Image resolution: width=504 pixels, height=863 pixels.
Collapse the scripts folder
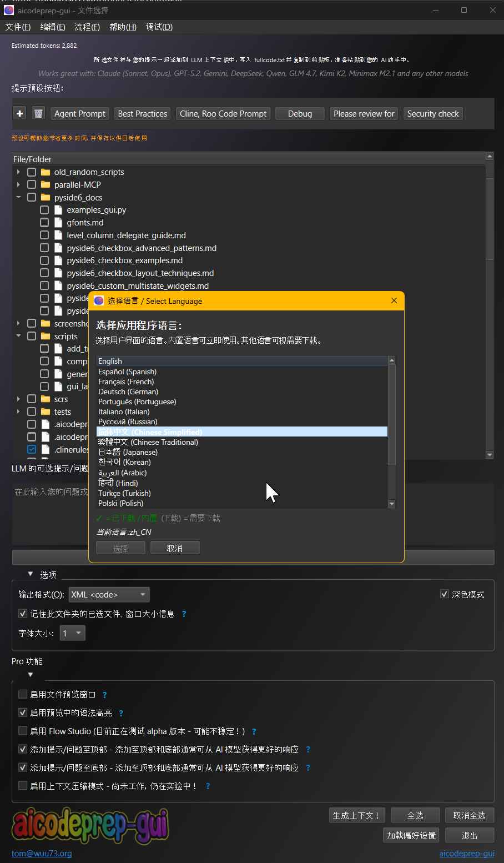18,336
